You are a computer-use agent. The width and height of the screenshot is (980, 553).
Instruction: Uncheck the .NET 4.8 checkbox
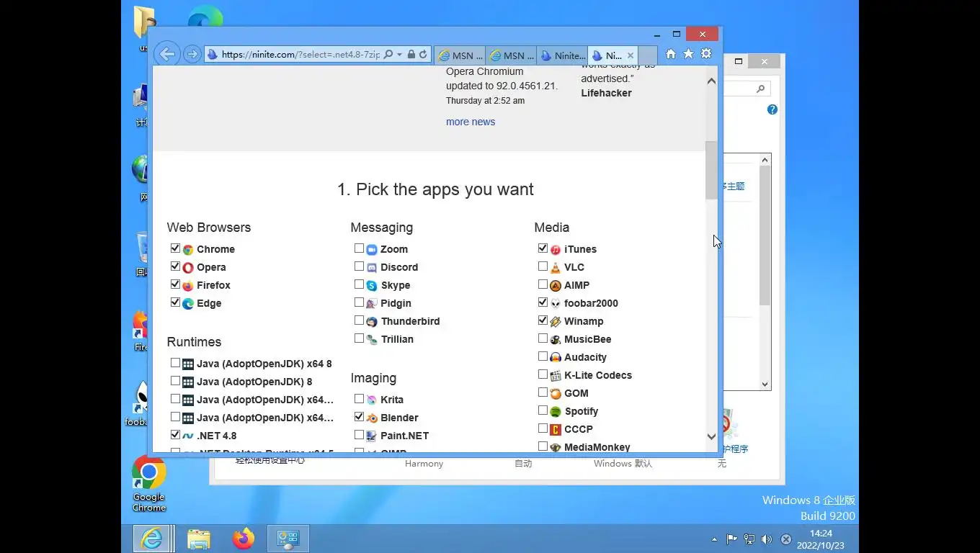(175, 434)
